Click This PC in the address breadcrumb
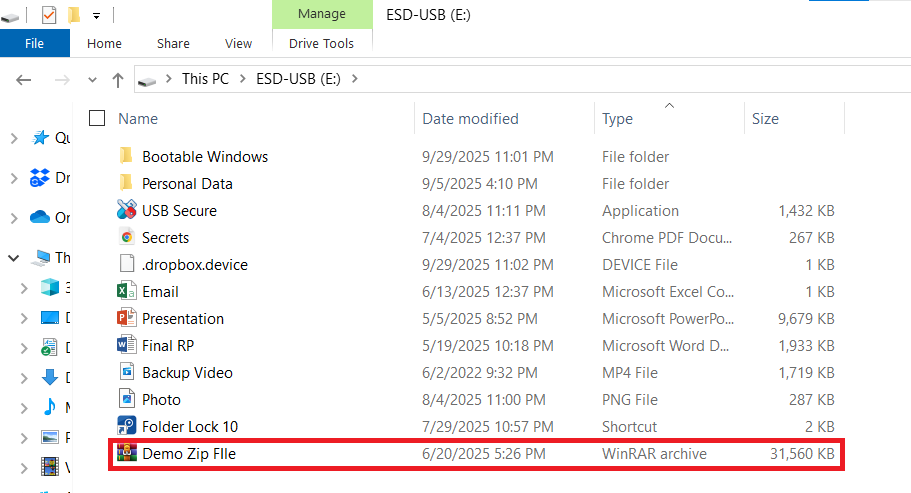The width and height of the screenshot is (911, 493). (x=205, y=79)
